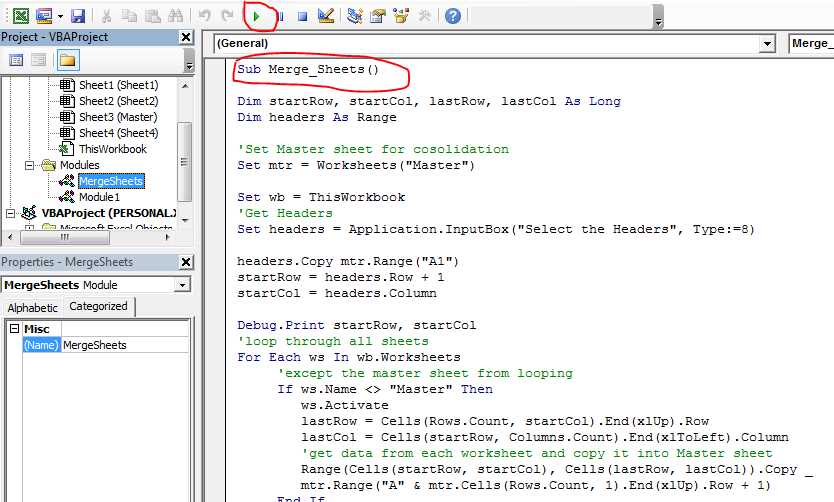Redo the last action
This screenshot has width=834, height=502.
click(228, 16)
